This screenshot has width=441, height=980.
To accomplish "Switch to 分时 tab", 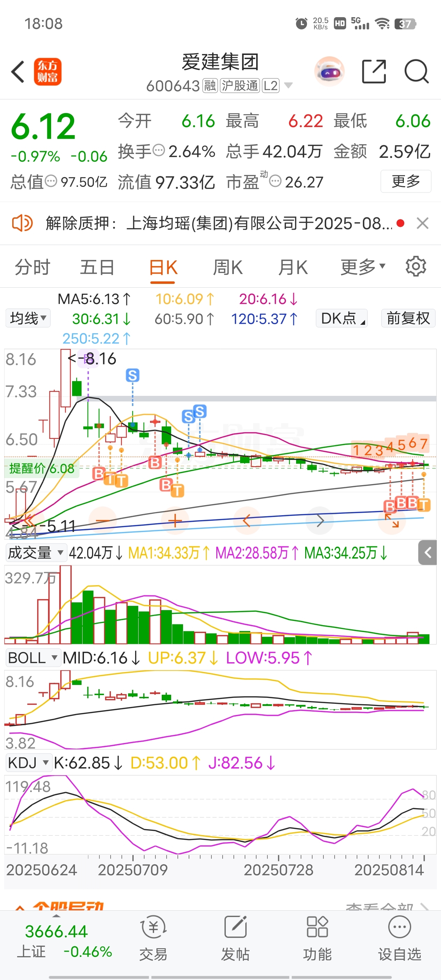I will pos(32,267).
